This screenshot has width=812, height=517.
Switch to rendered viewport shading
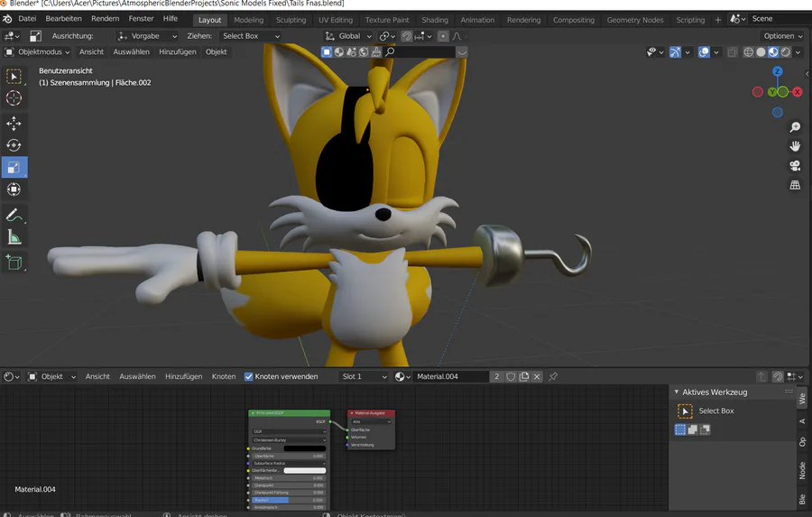(x=786, y=51)
